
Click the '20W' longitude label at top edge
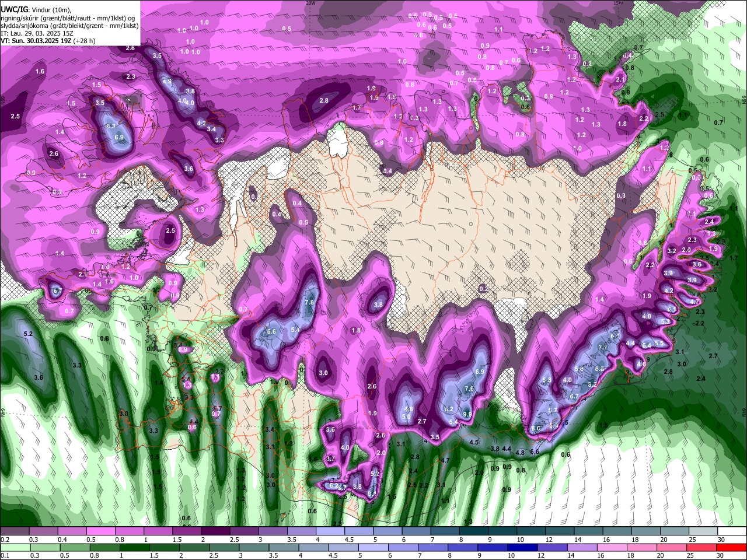310,3
